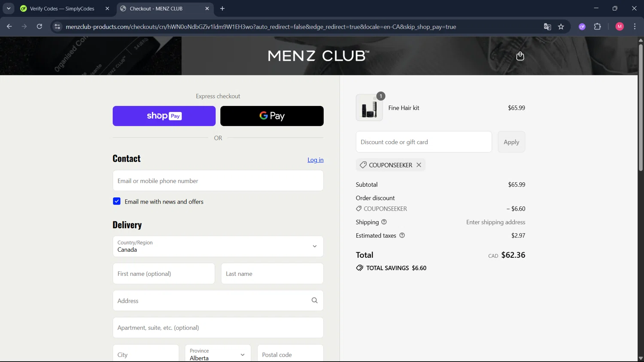Viewport: 644px width, 362px height.
Task: Uncheck Email me with news and offers
Action: [117, 201]
